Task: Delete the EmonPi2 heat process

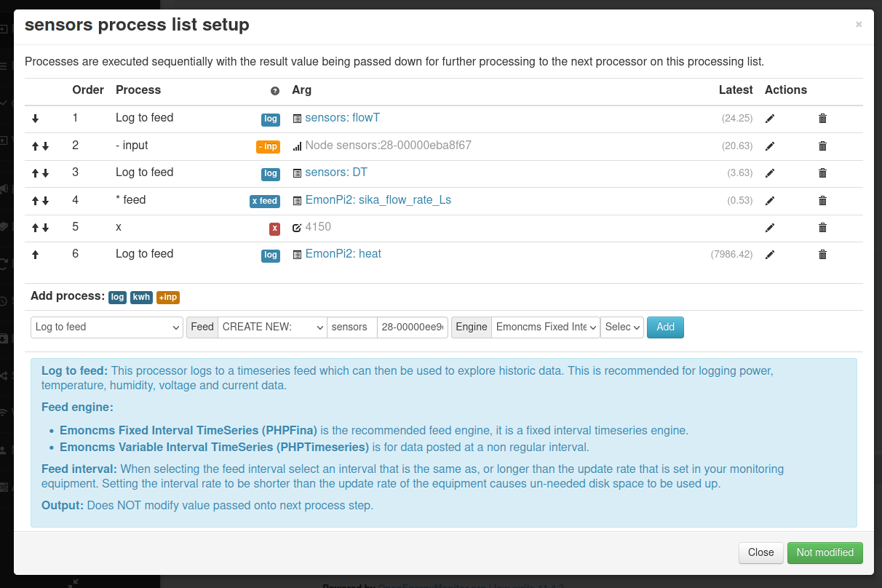Action: point(822,255)
